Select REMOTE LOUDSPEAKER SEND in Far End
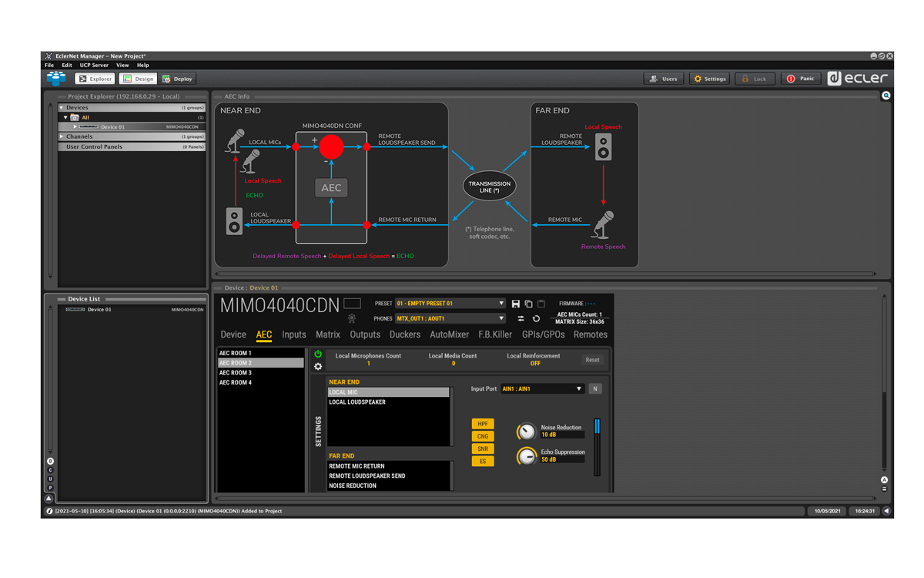This screenshot has height=578, width=924. (x=388, y=476)
